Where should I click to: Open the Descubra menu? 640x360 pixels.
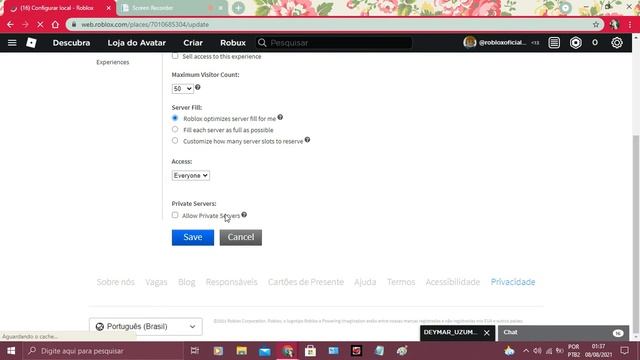[x=71, y=42]
